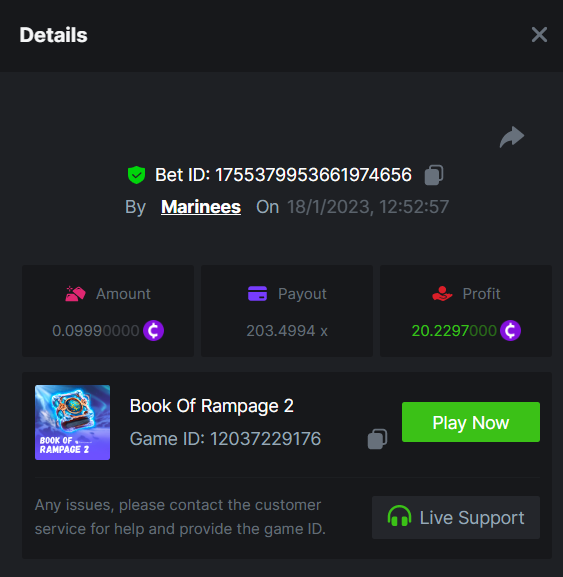
Task: Click the currency coin beside profit 20.2297
Action: [510, 330]
